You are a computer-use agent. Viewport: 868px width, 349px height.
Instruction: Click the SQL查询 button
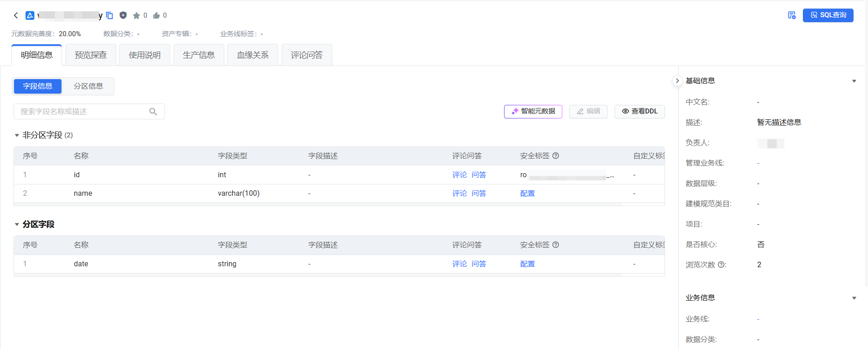(x=828, y=15)
